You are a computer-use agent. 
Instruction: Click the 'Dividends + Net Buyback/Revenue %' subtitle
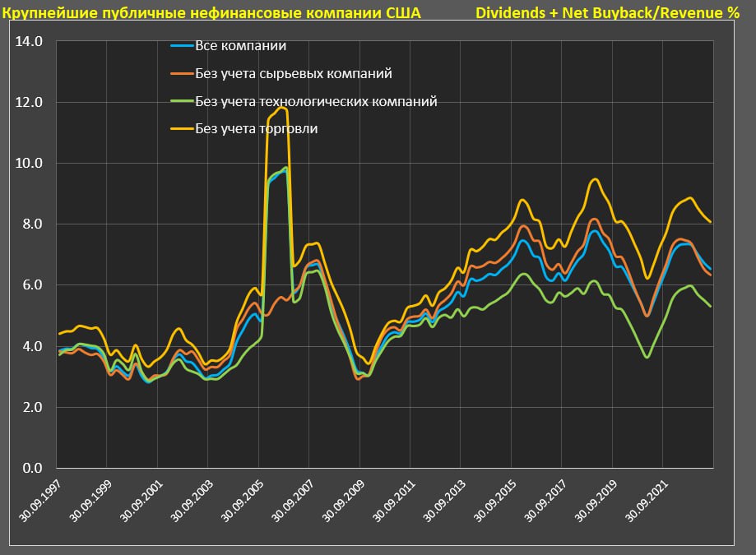(607, 12)
